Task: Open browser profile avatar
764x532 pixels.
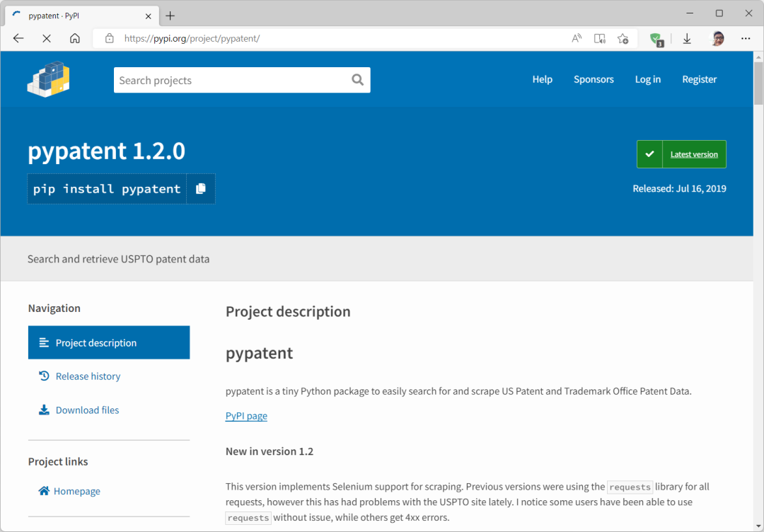Action: (717, 38)
